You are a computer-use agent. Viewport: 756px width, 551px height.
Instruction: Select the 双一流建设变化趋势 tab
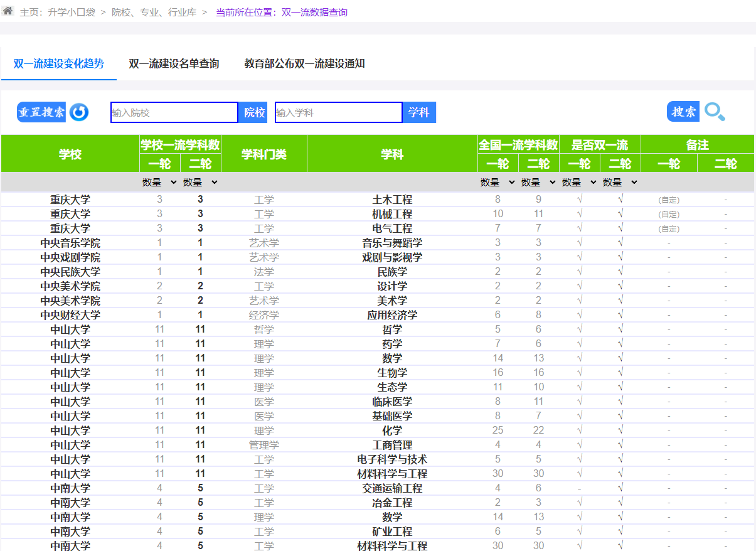(x=58, y=64)
